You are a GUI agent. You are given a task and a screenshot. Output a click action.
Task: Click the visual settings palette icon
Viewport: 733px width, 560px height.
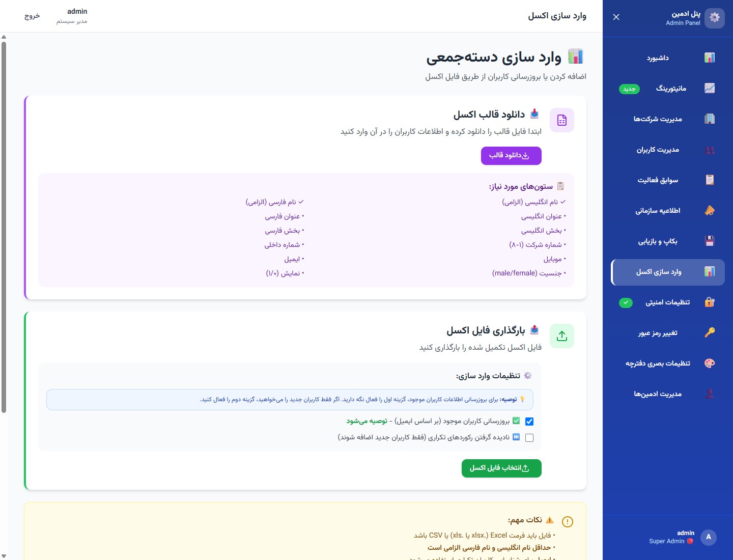(x=710, y=363)
